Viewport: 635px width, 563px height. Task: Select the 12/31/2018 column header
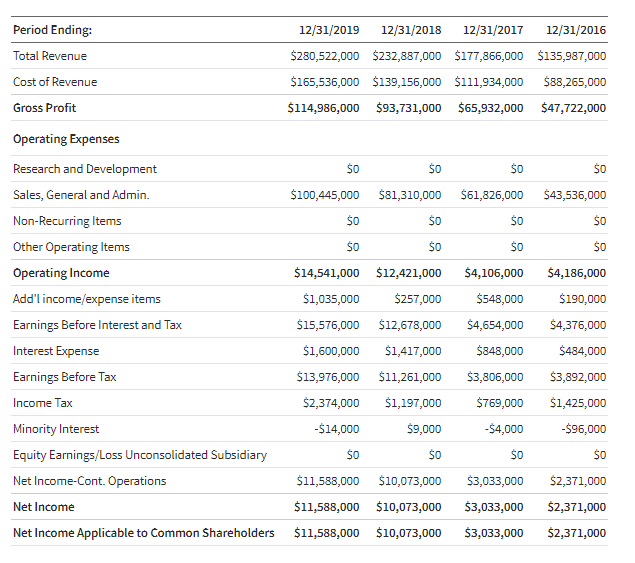click(x=411, y=30)
